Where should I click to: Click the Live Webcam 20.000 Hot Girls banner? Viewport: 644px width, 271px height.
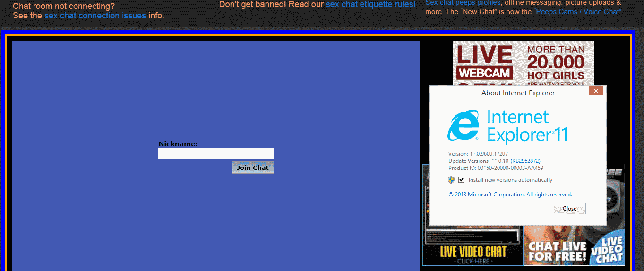[x=523, y=63]
